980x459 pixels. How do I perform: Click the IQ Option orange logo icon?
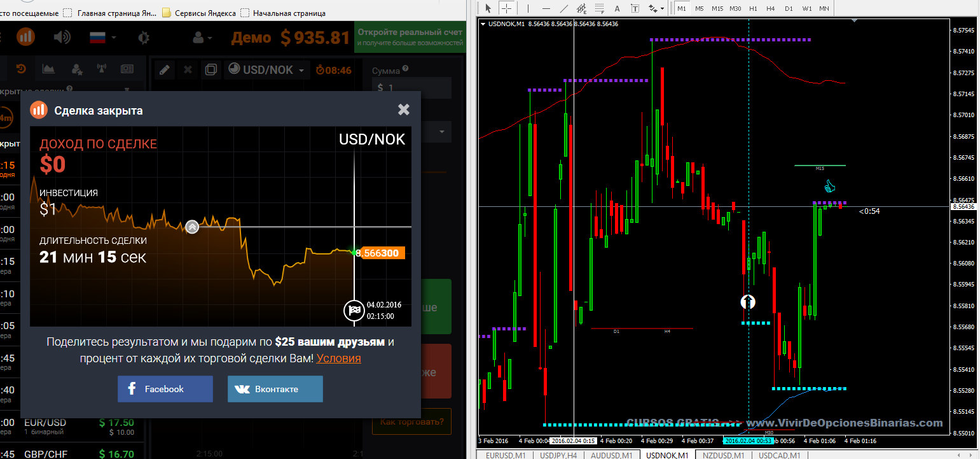(25, 37)
